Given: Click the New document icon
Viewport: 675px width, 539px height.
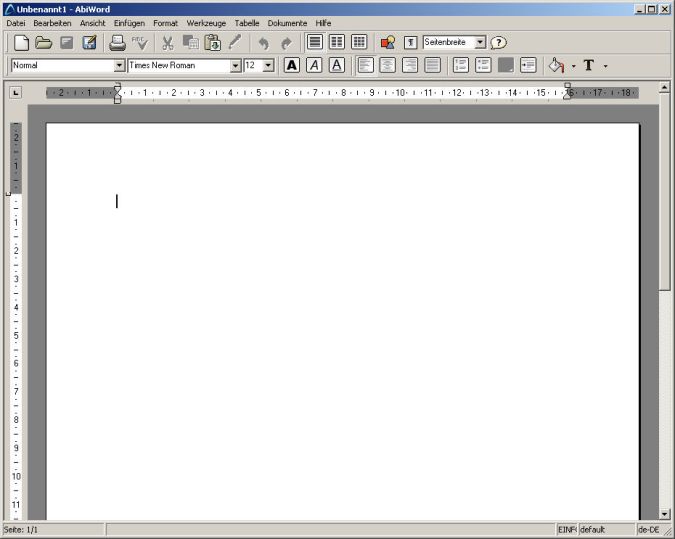Looking at the screenshot, I should 21,43.
